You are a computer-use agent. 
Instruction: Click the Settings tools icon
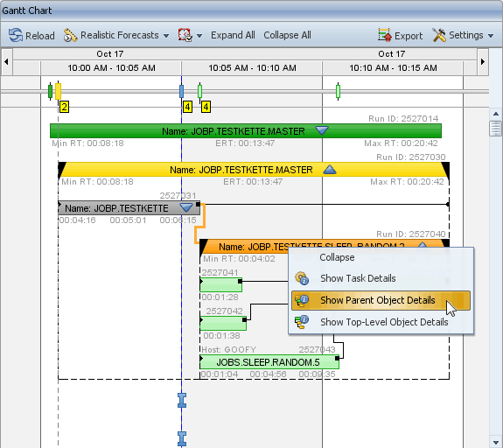click(x=439, y=35)
